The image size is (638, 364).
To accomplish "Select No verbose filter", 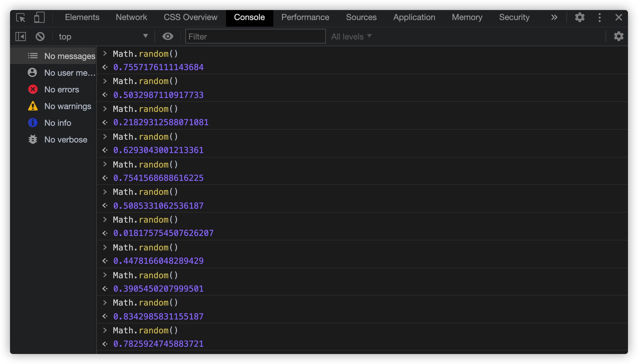I will coord(53,139).
